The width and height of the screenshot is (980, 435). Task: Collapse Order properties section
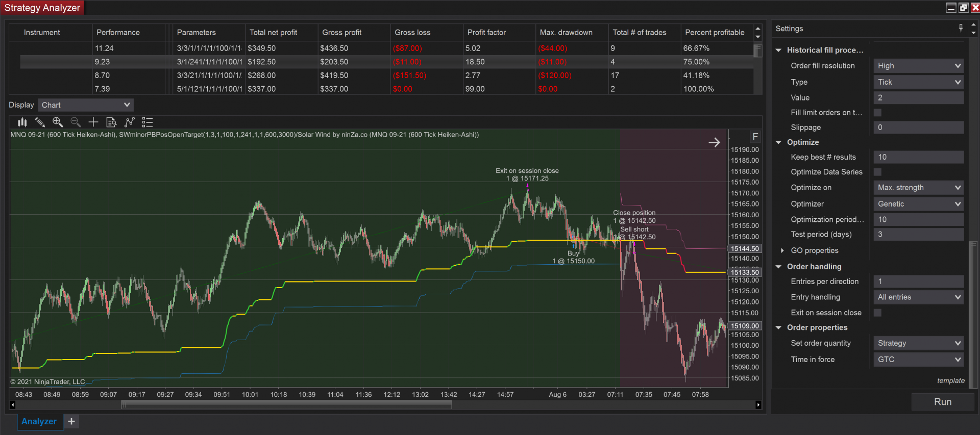(778, 327)
